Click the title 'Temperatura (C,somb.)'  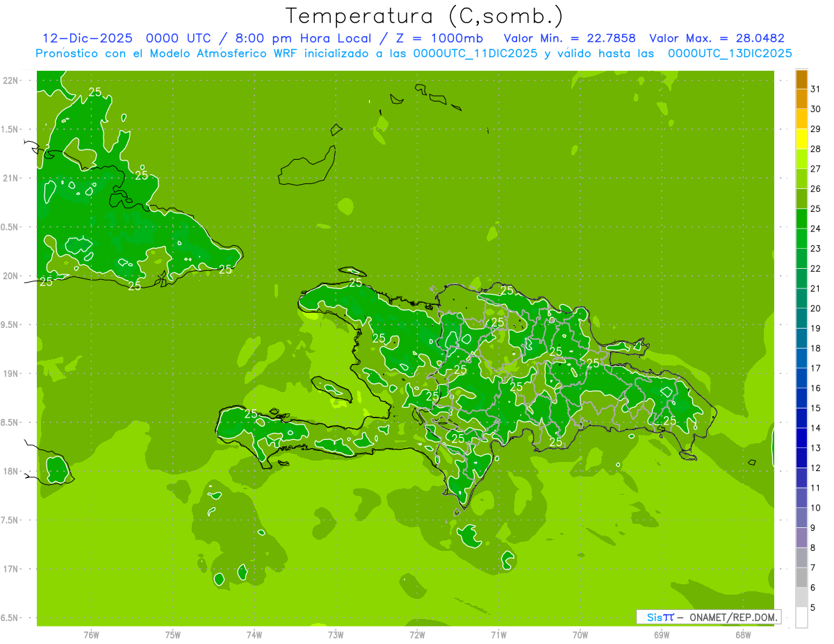(x=425, y=16)
